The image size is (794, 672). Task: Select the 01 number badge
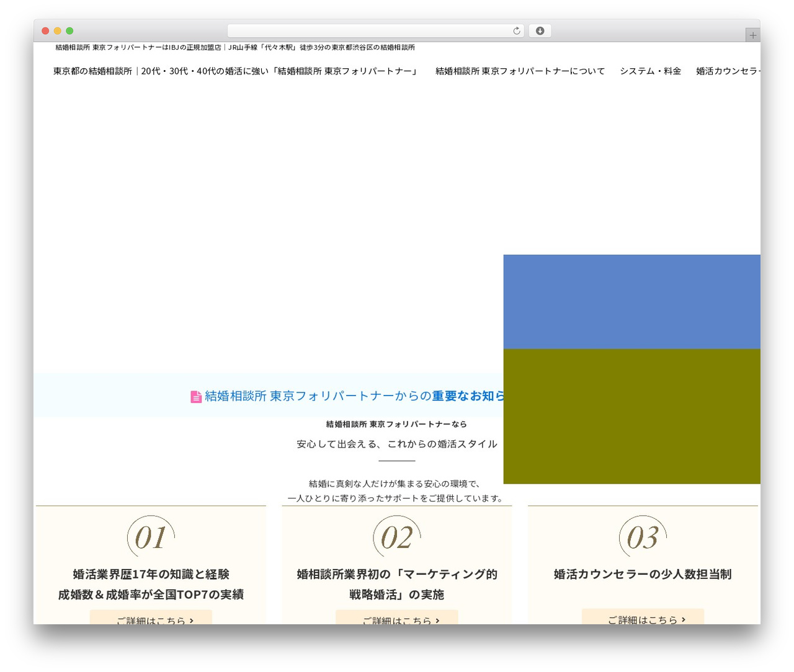(x=151, y=537)
